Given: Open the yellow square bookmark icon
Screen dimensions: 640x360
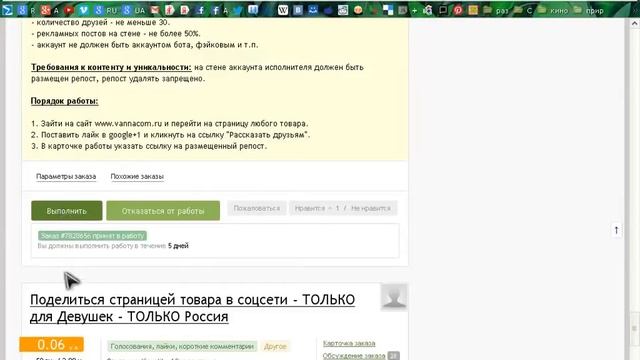Looking at the screenshot, I should [473, 10].
